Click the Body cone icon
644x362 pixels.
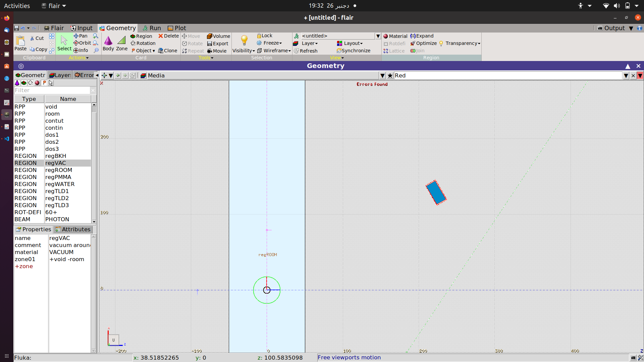[x=108, y=41]
